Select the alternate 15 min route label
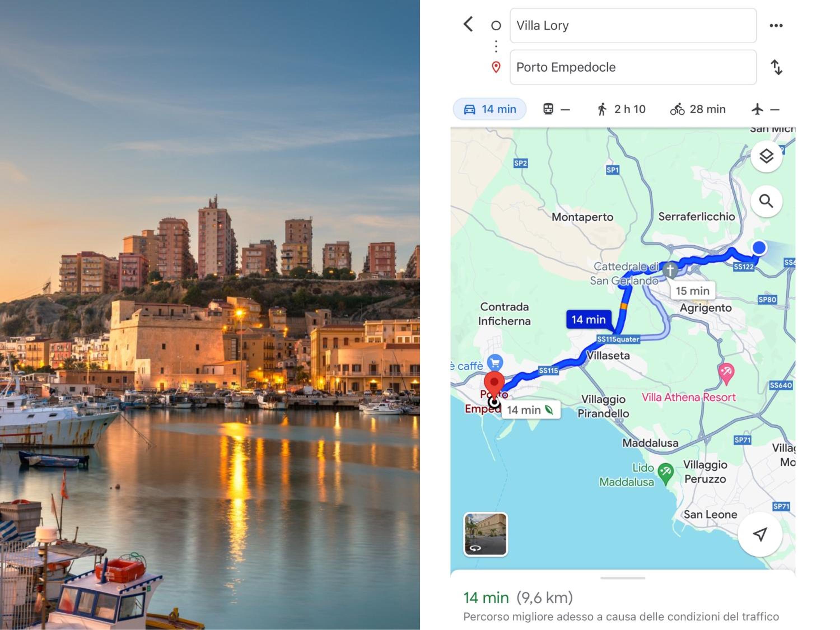 [692, 291]
